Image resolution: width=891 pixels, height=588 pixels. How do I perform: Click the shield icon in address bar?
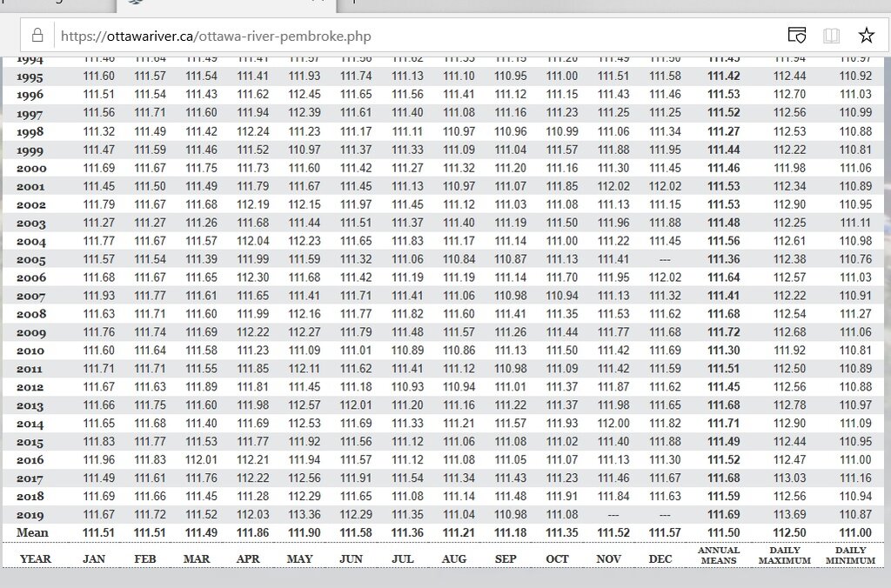tap(796, 36)
